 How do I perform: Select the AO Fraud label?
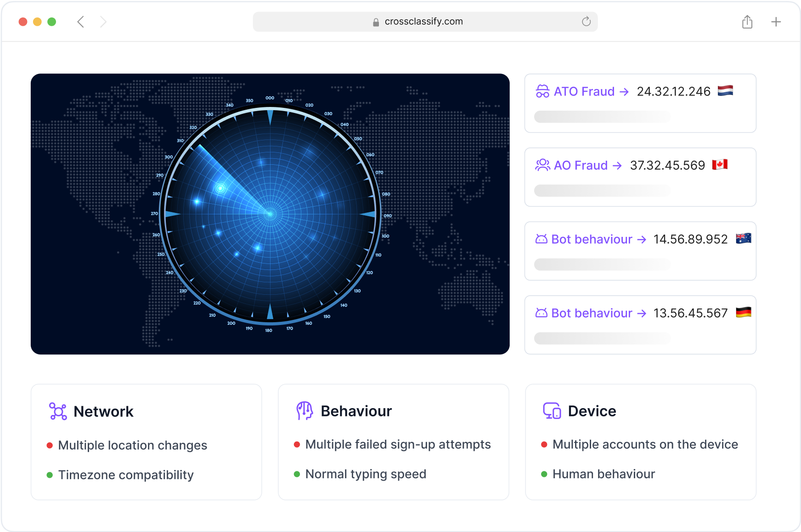(581, 165)
